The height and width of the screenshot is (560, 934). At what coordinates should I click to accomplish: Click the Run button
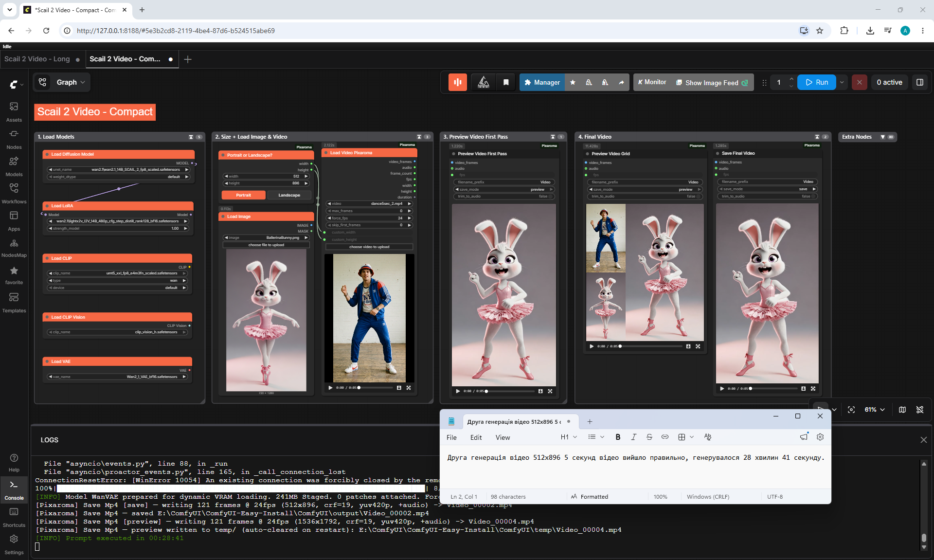point(817,82)
